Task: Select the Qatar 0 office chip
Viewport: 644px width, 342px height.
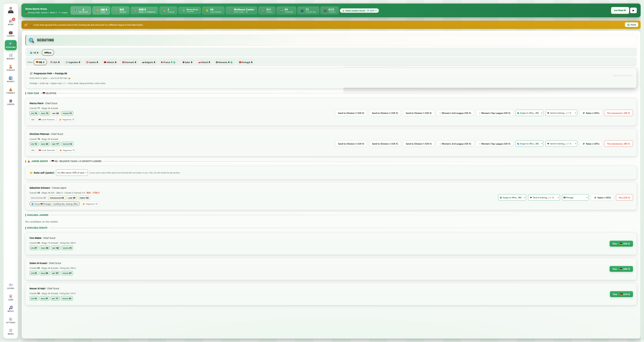Action: tap(187, 62)
